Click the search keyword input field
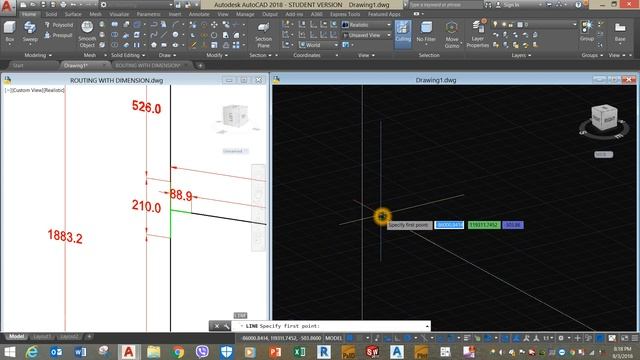The width and height of the screenshot is (640, 360). (445, 4)
